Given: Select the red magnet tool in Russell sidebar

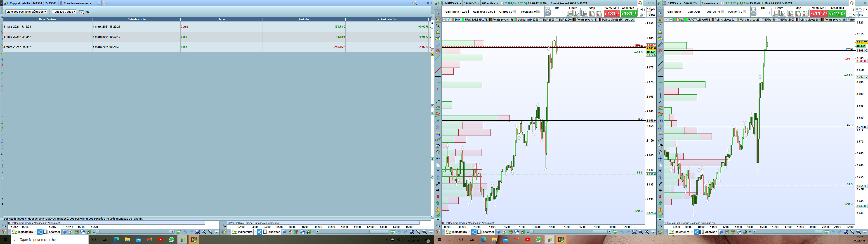Looking at the screenshot, I should point(438,51).
